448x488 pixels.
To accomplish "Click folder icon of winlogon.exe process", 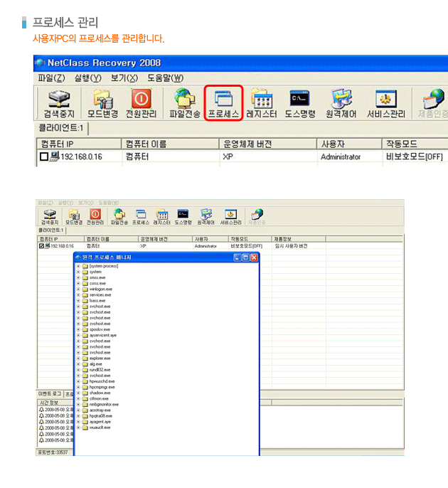I will 85,289.
